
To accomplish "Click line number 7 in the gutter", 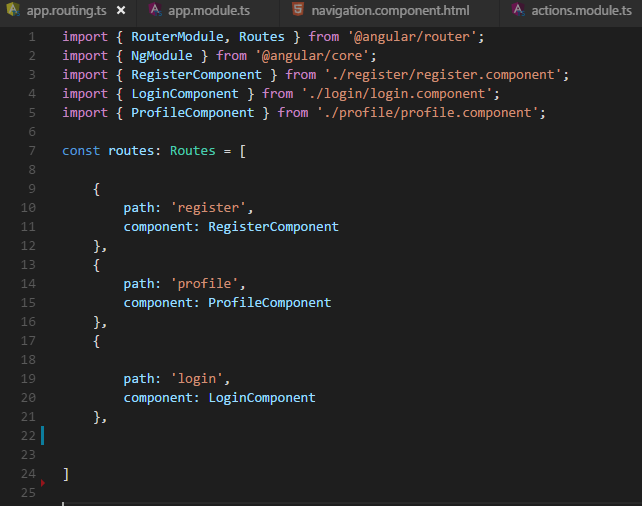I will tap(32, 151).
